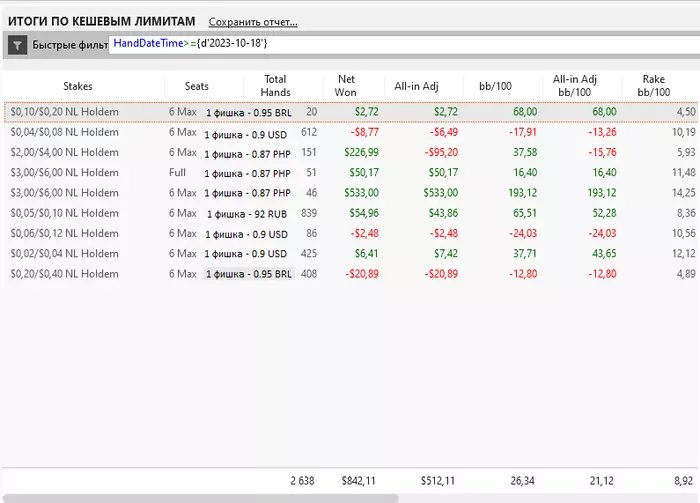The width and height of the screenshot is (700, 503).
Task: Click the -$95,20 all-in adj cell
Action: click(441, 152)
